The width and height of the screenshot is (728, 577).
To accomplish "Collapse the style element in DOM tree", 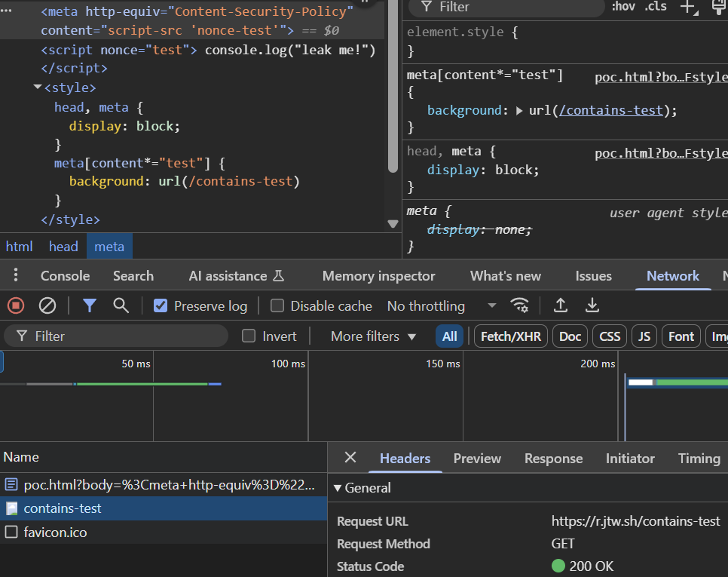I will [x=38, y=87].
